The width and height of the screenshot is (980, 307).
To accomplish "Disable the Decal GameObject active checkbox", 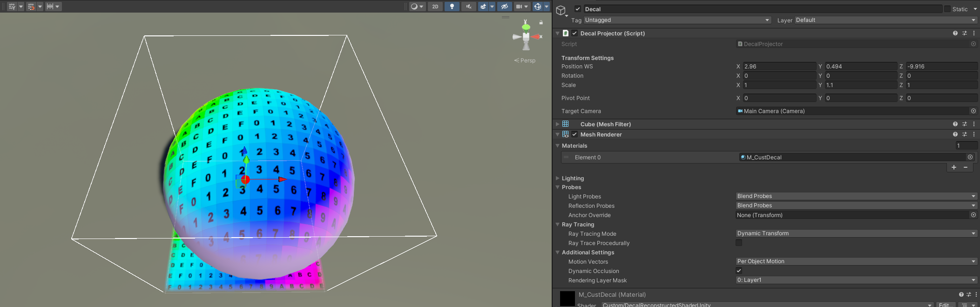I will 578,9.
